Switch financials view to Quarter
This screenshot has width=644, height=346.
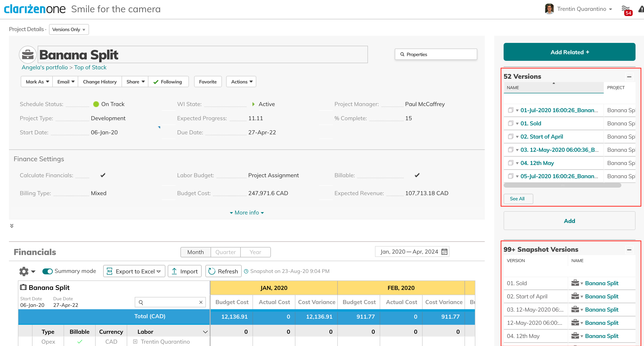[x=225, y=252]
